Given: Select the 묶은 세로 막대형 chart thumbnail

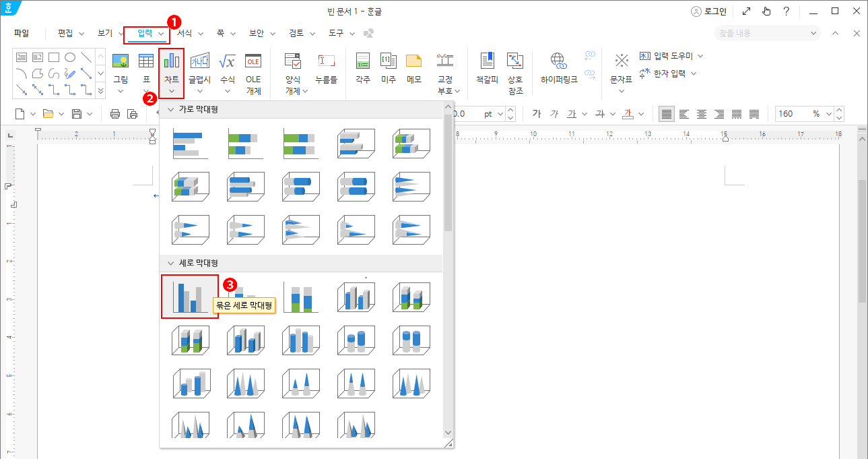Looking at the screenshot, I should [x=189, y=297].
